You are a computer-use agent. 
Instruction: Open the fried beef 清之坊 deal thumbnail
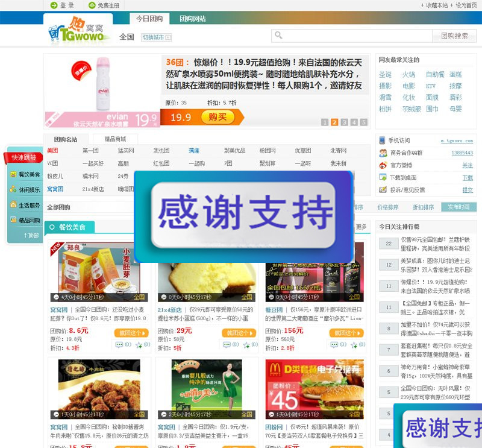[99, 390]
